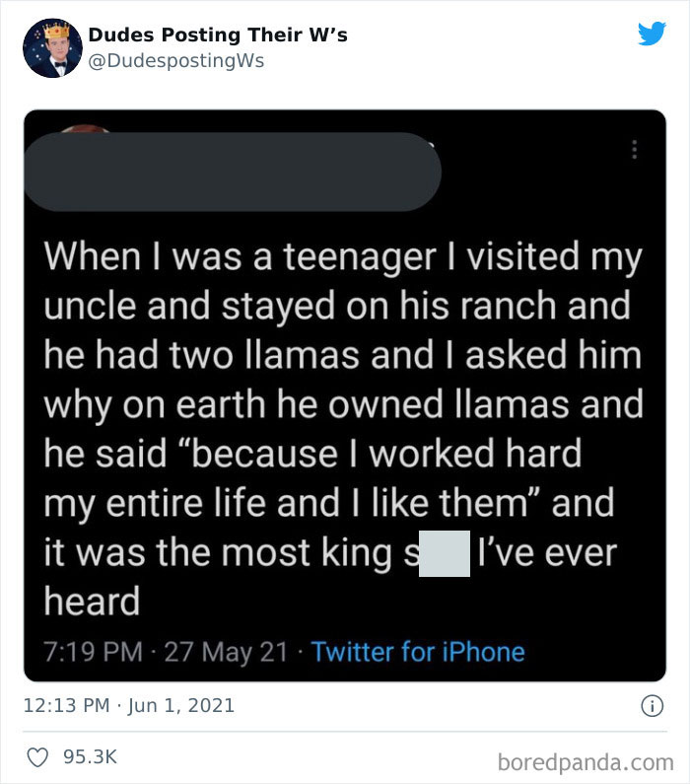The height and width of the screenshot is (784, 690).
Task: Click the Jun 1, 2021 date text
Action: [x=181, y=705]
